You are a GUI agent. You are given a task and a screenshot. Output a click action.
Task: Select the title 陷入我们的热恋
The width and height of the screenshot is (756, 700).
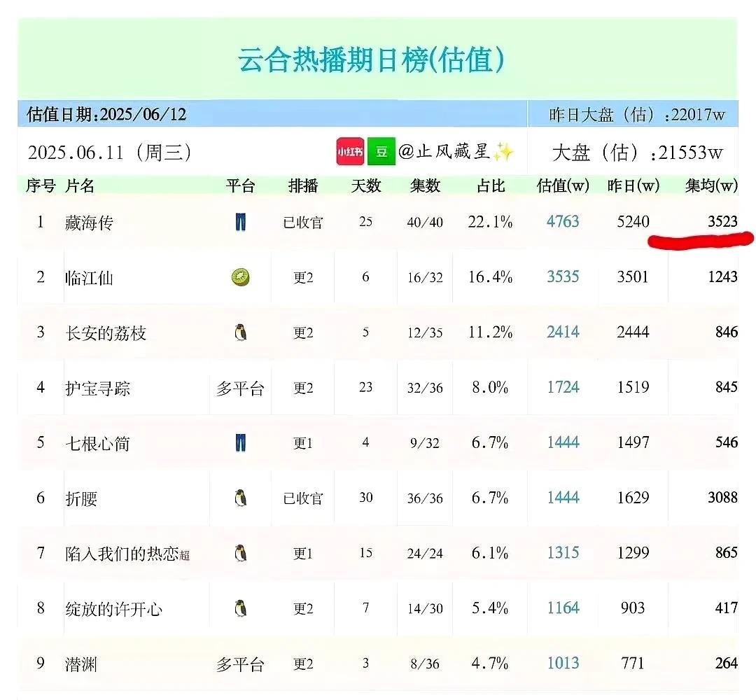[122, 554]
